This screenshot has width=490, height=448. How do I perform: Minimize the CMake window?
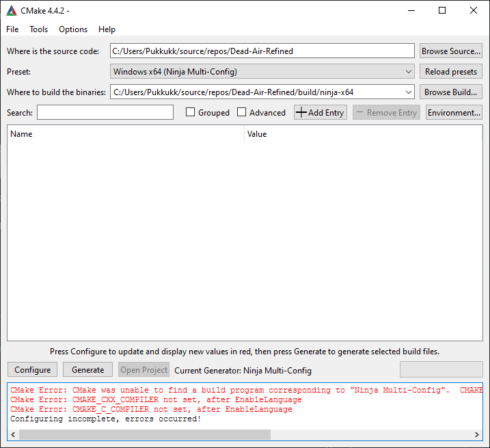tap(411, 11)
